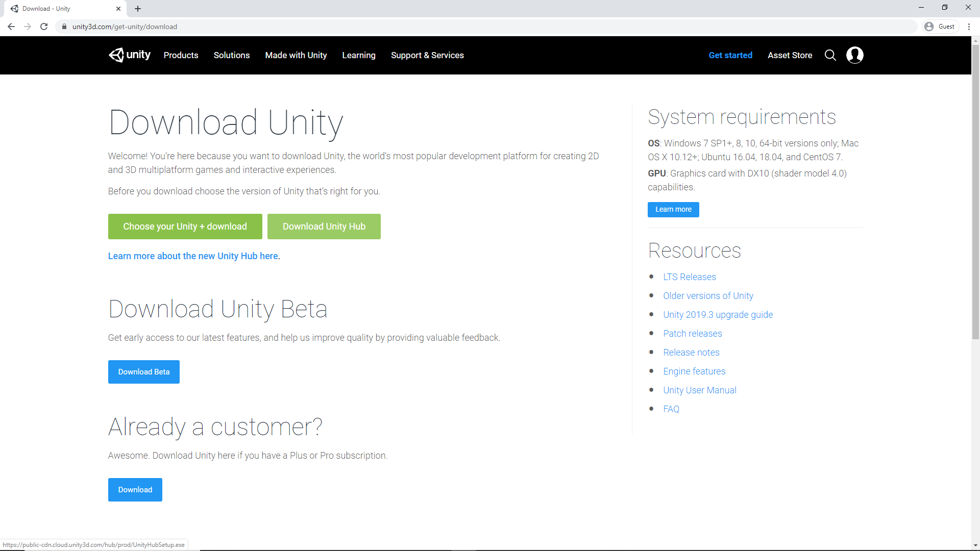980x551 pixels.
Task: Open the Patch releases link
Action: [x=693, y=334]
